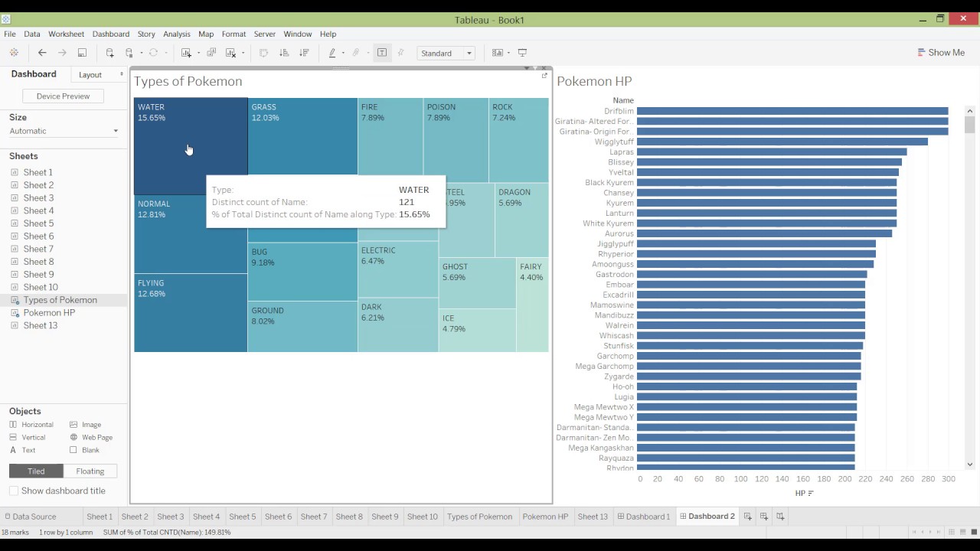Click the refresh run update icon
The width and height of the screenshot is (980, 551).
click(153, 53)
